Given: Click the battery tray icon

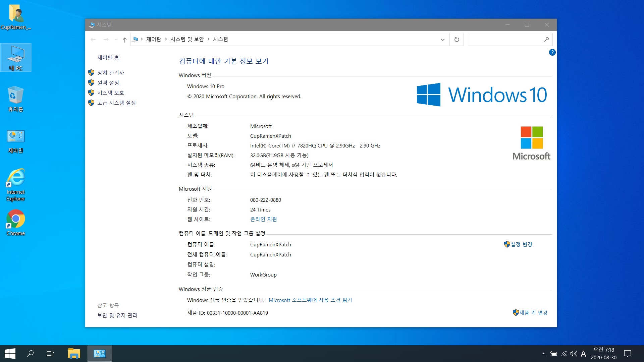Looking at the screenshot, I should (554, 354).
